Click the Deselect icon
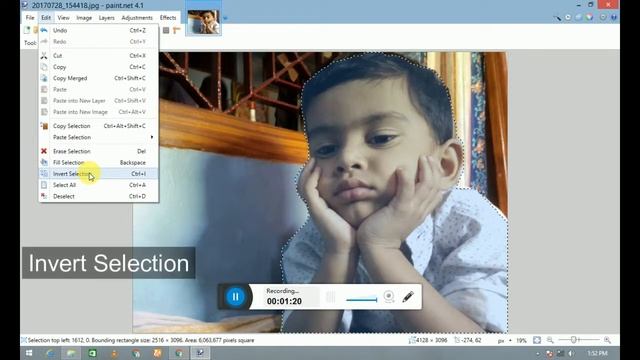Screen dimensions: 640x360 point(44,196)
